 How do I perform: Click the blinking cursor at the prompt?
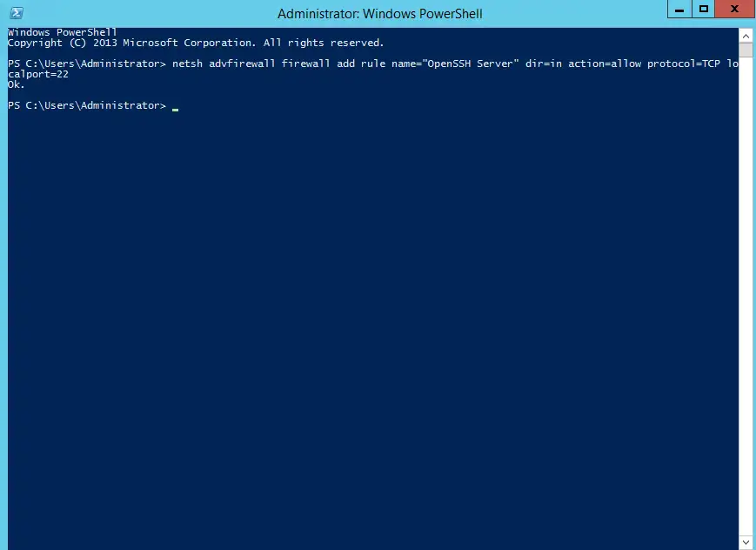pos(175,108)
